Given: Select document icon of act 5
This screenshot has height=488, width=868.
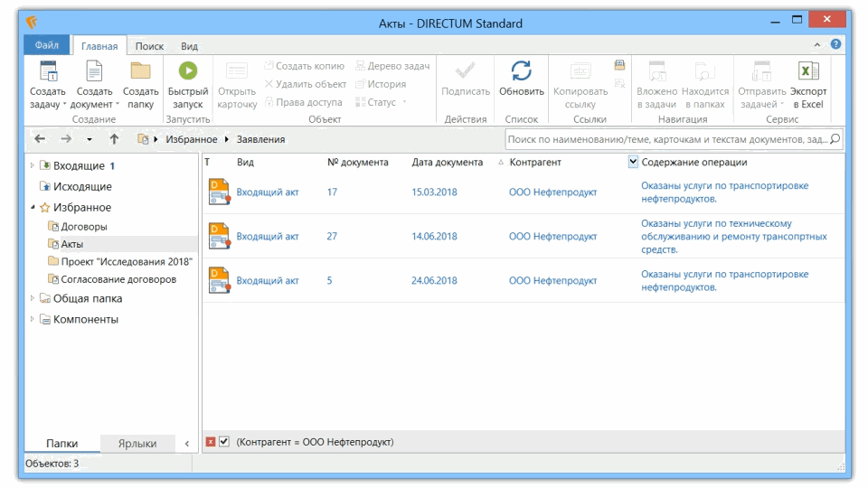Looking at the screenshot, I should point(219,280).
